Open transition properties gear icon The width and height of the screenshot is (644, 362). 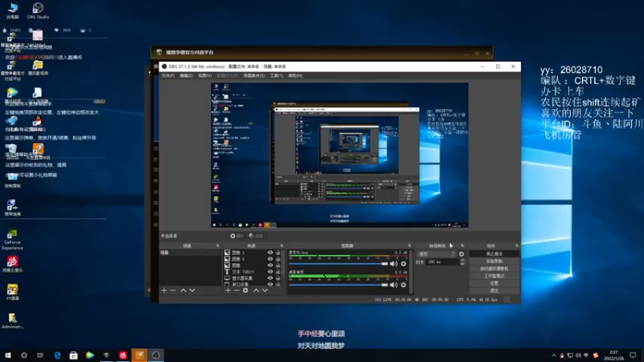pos(461,254)
